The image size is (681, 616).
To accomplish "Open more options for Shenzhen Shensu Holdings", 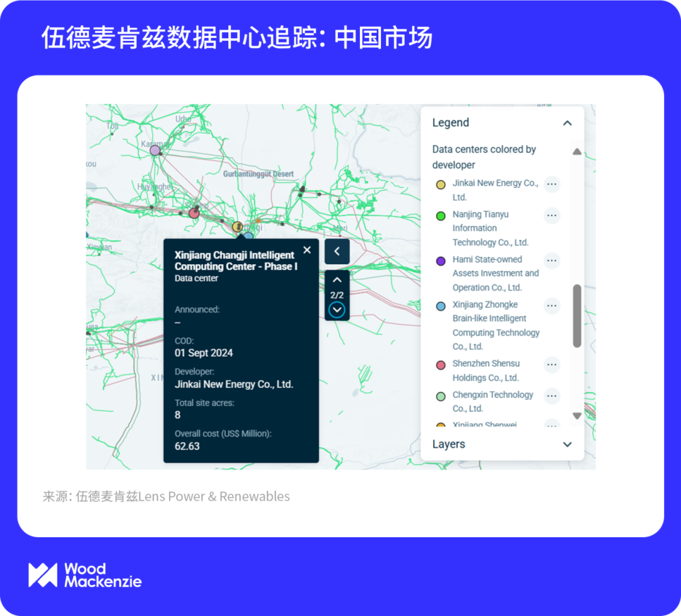I will 552,364.
